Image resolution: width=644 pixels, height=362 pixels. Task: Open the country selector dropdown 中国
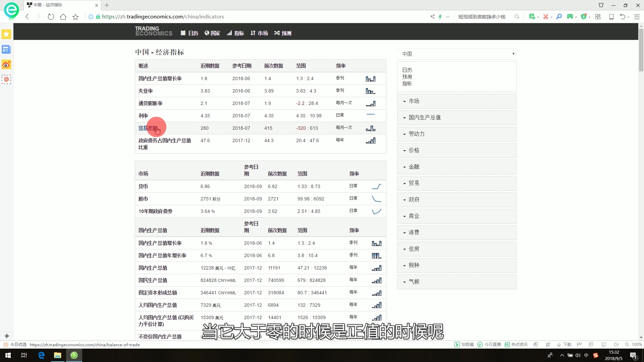(457, 54)
